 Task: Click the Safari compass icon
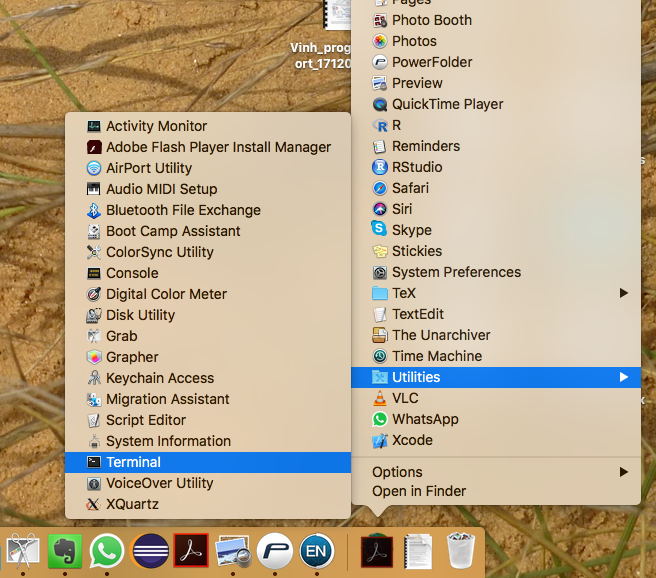[x=380, y=188]
